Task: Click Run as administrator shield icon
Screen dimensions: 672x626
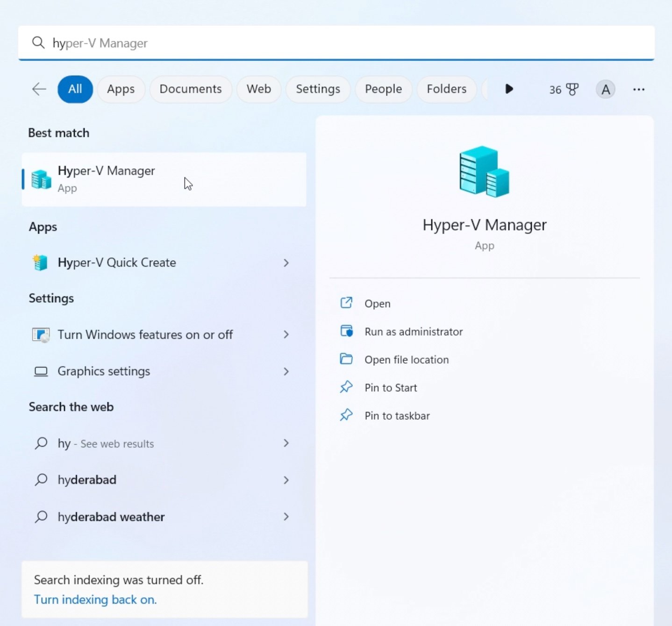Action: point(346,331)
